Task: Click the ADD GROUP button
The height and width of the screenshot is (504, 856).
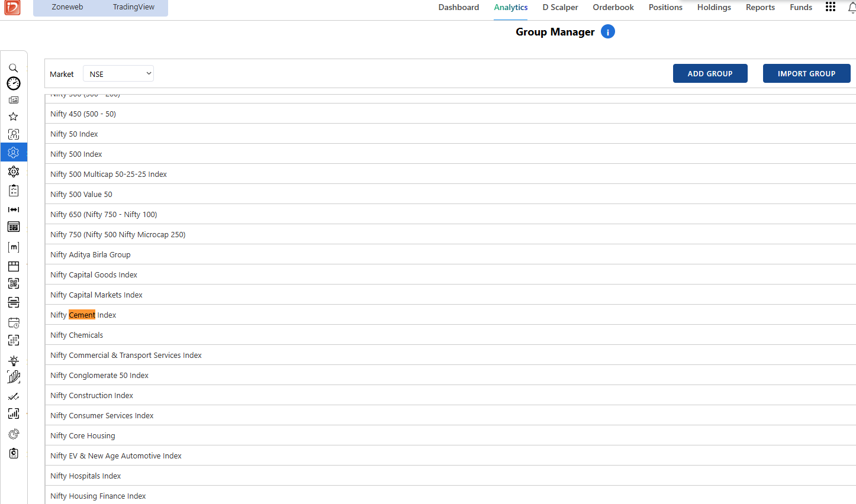Action: pyautogui.click(x=710, y=73)
